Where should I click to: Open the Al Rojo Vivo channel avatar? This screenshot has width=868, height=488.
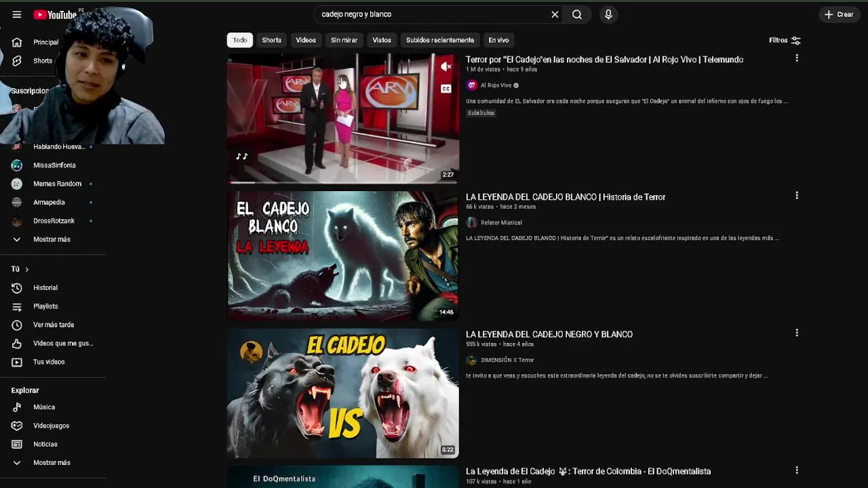point(472,85)
